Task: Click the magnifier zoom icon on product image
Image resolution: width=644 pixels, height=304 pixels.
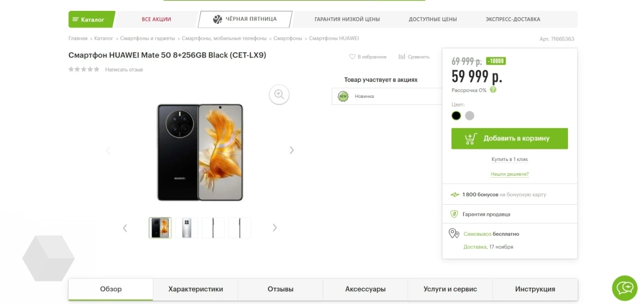Action: point(279,94)
